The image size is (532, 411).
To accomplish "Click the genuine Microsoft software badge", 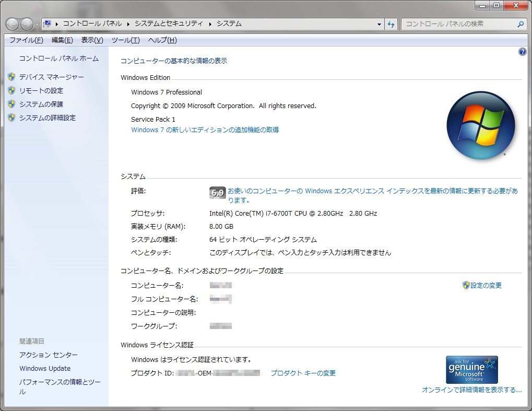I will coord(471,370).
